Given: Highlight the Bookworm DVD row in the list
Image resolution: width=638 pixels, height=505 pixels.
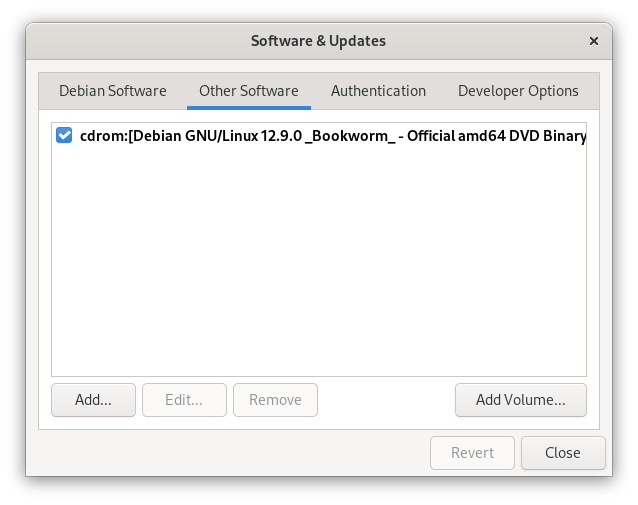Looking at the screenshot, I should pyautogui.click(x=319, y=136).
